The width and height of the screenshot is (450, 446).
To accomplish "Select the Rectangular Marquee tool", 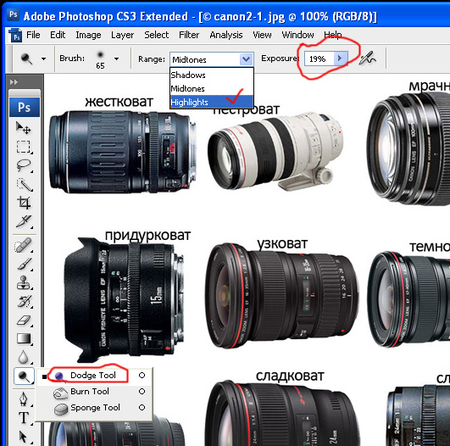I will (x=24, y=147).
